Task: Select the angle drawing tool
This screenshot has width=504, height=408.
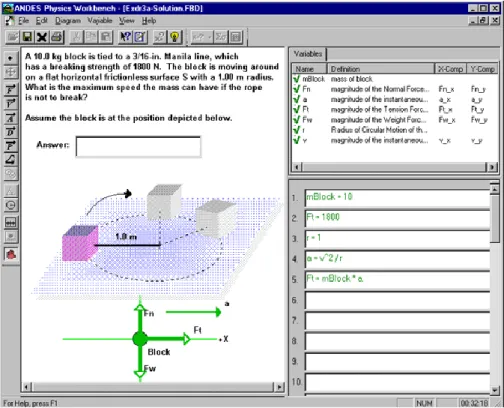Action: 10,160
